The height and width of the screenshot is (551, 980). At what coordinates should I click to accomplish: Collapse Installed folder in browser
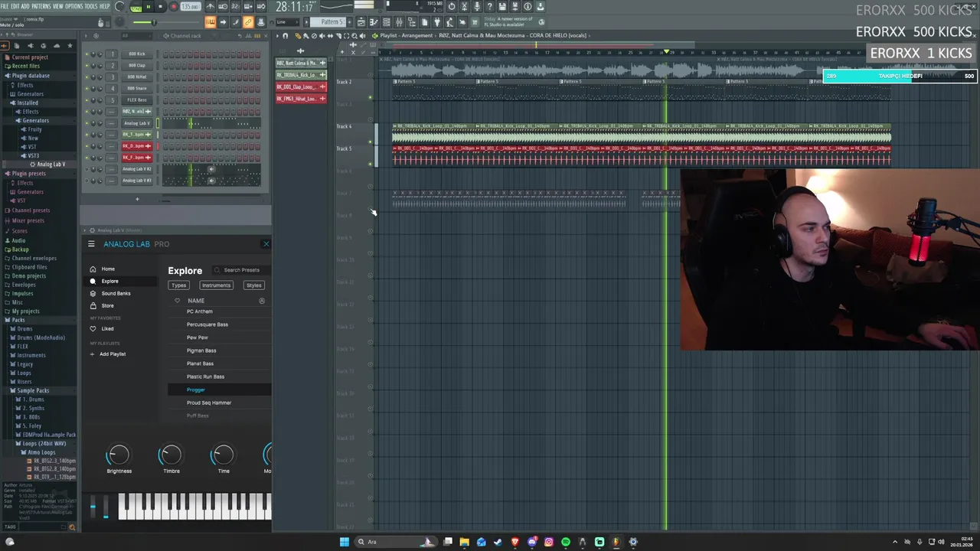(x=27, y=103)
